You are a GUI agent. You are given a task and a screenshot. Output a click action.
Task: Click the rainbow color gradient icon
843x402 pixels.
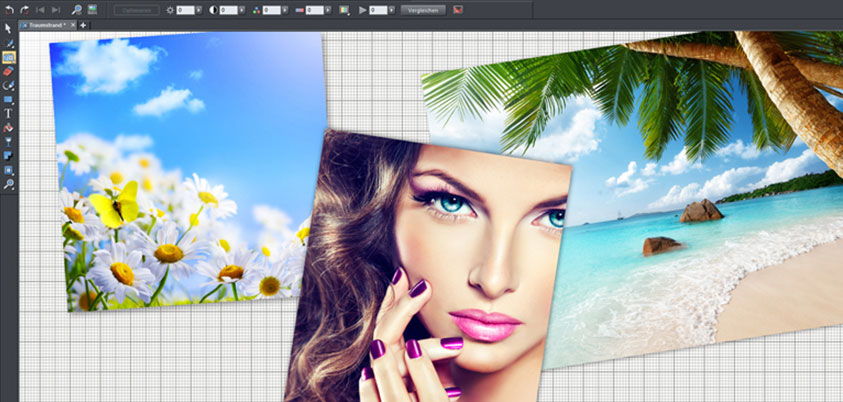pos(344,10)
